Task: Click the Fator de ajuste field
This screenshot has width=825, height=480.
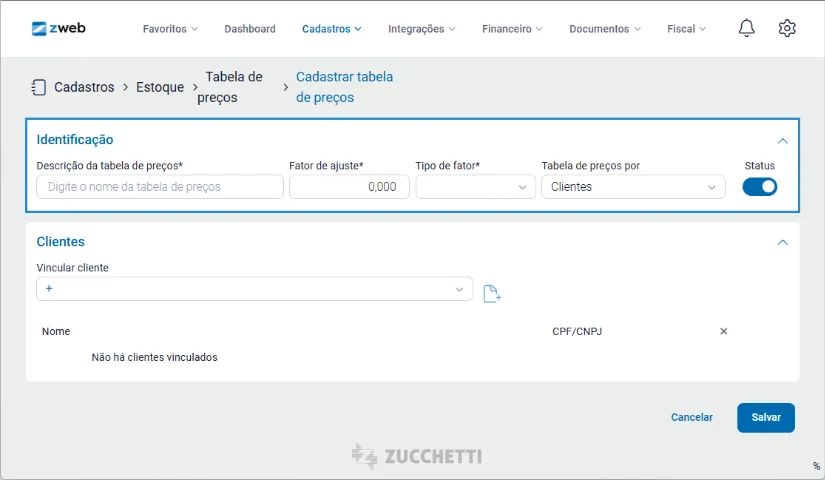Action: (x=349, y=187)
